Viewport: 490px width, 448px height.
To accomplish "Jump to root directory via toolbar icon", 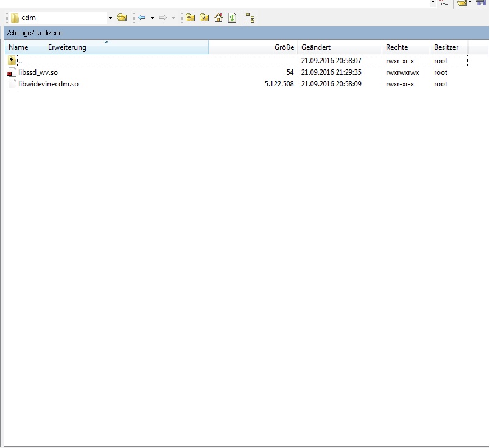I will (x=204, y=18).
